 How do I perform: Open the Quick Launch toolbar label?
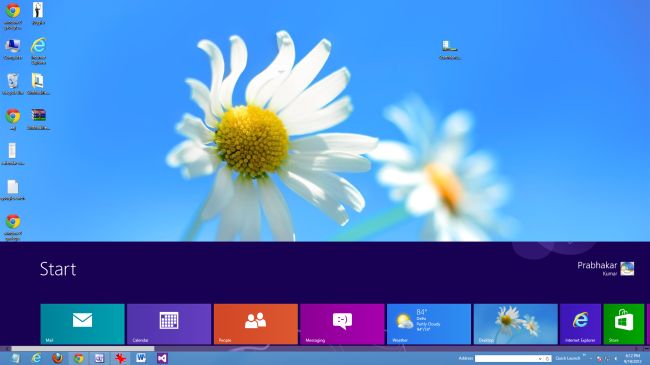click(x=568, y=358)
